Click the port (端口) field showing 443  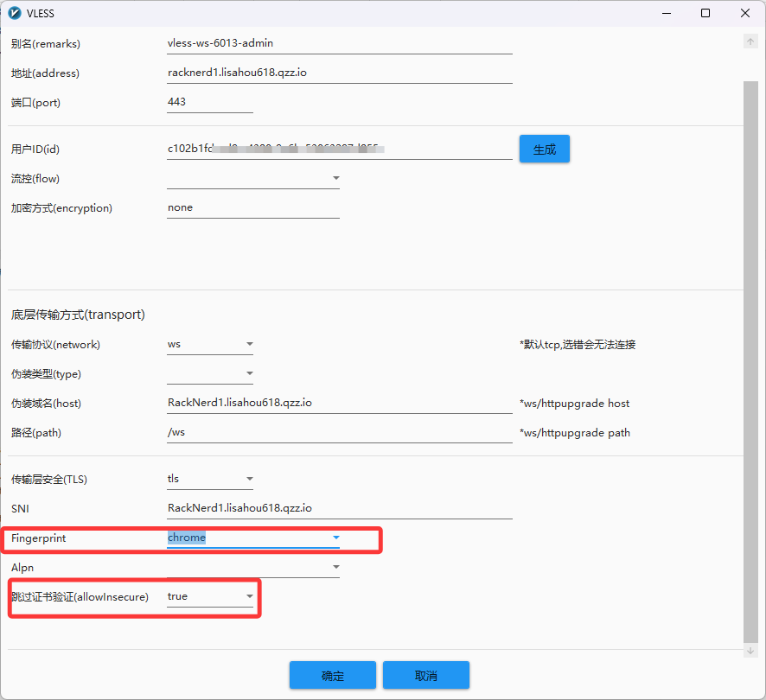point(209,102)
